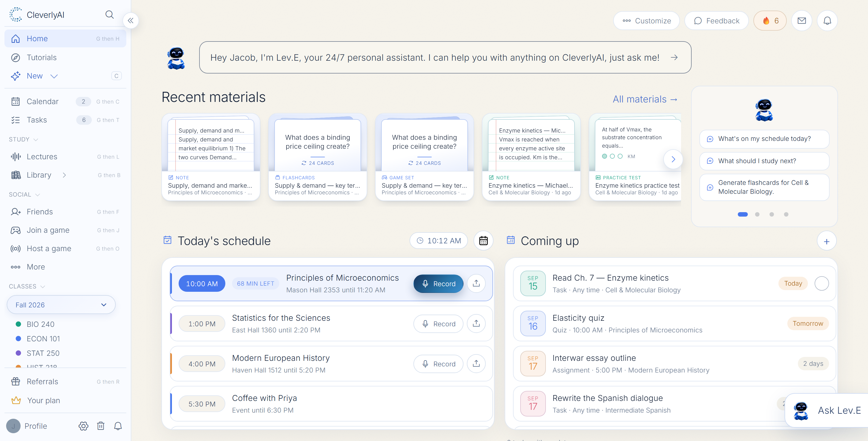The width and height of the screenshot is (868, 441).
Task: Select second answer option on practice test card
Action: click(612, 156)
